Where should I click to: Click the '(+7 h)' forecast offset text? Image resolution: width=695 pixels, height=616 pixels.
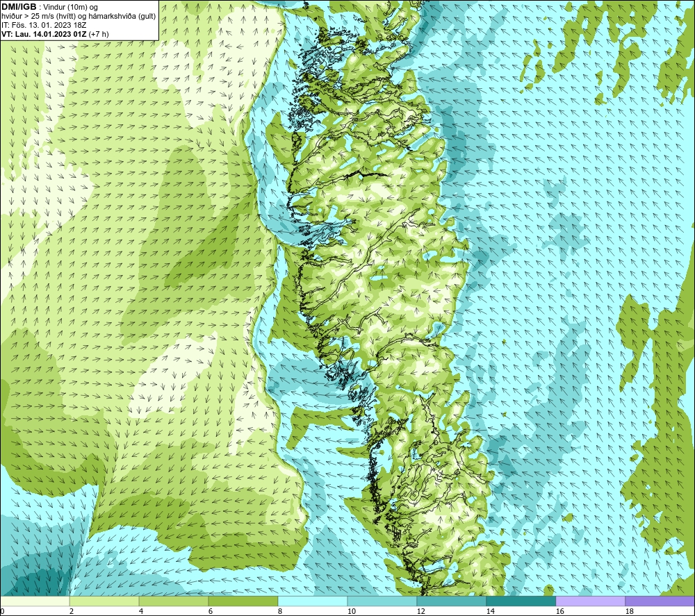point(99,34)
